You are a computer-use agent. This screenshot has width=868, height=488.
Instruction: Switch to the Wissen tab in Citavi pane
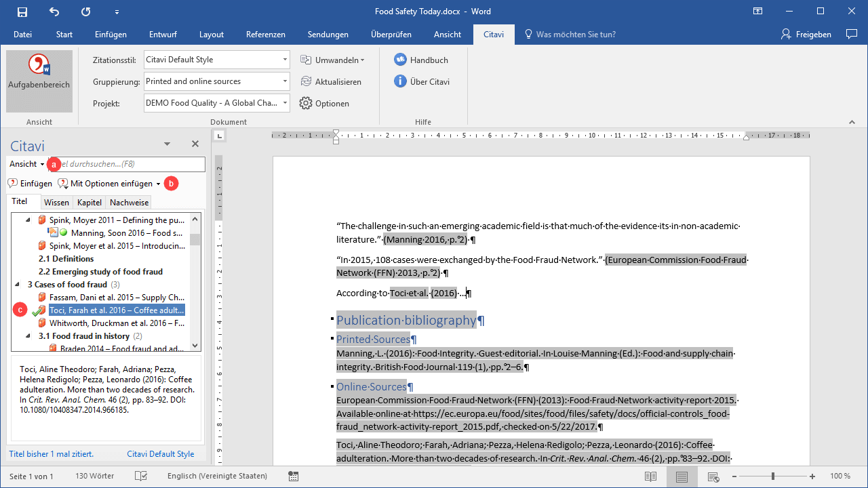pyautogui.click(x=56, y=202)
